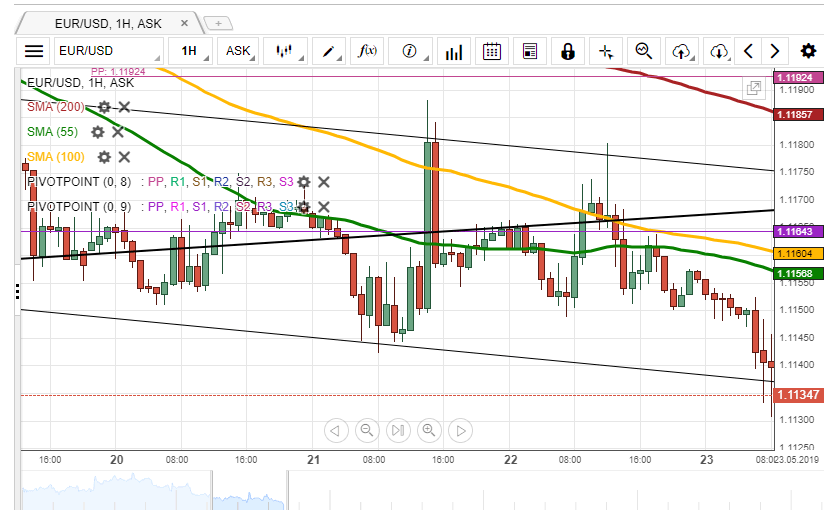This screenshot has height=521, width=830.
Task: Remove the SMA (200) indicator
Action: click(124, 107)
